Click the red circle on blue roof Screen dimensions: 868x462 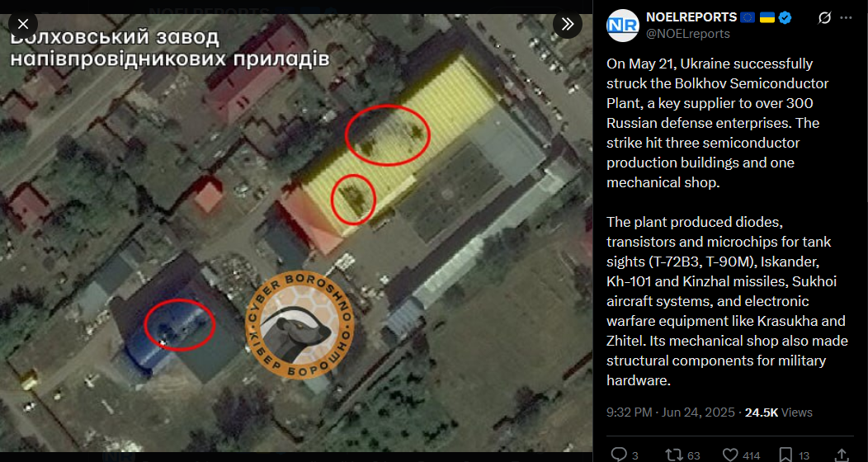click(x=179, y=325)
